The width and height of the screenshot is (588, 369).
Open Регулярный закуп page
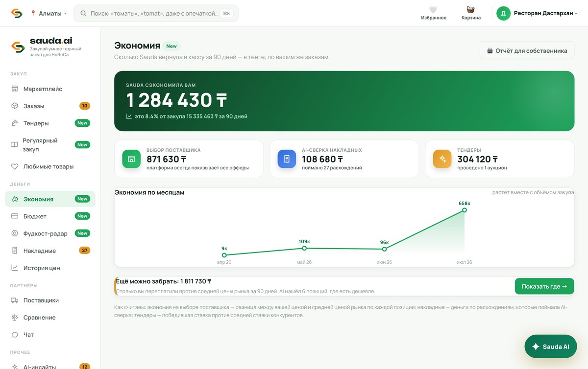(x=50, y=145)
